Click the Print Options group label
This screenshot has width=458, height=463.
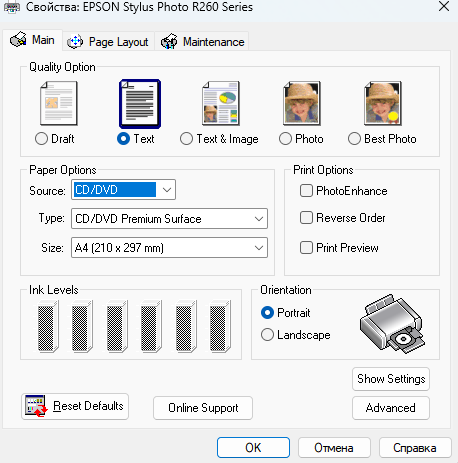click(323, 170)
